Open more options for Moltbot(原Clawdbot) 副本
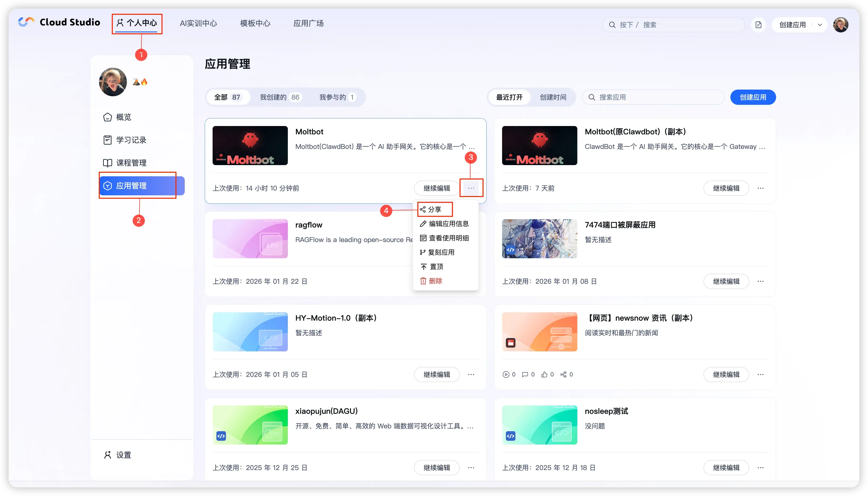This screenshot has height=496, width=868. 760,188
